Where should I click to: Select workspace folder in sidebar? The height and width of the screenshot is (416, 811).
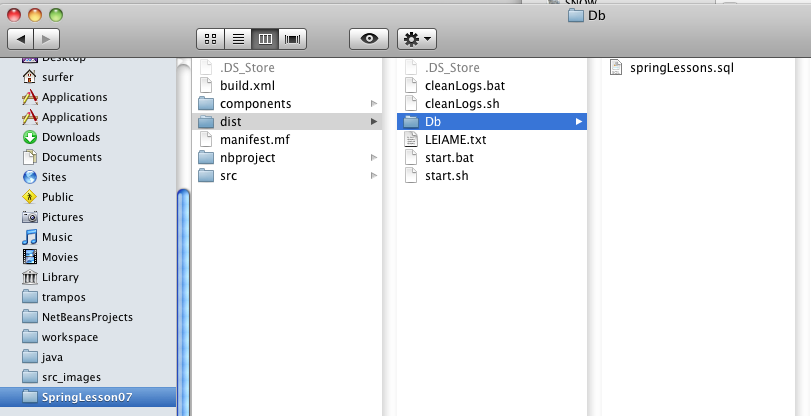click(x=88, y=337)
